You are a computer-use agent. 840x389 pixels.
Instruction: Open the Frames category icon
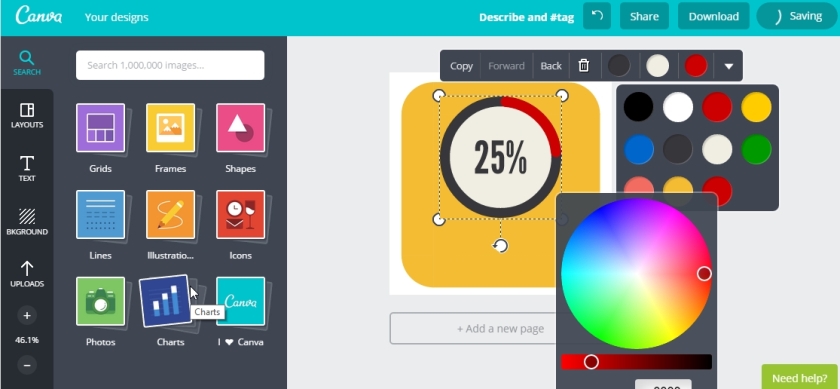(170, 128)
